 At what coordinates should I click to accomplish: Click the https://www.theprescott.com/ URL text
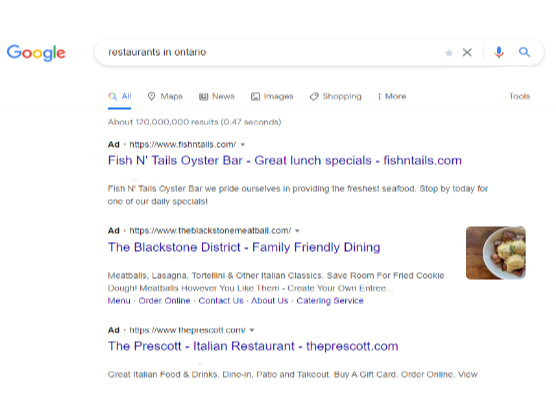(x=187, y=330)
